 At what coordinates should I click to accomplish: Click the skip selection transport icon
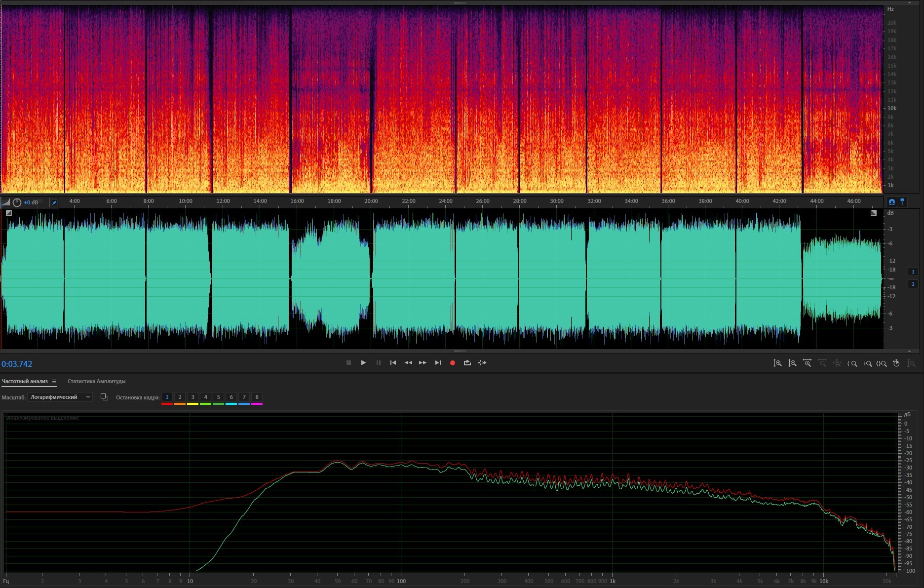click(482, 363)
